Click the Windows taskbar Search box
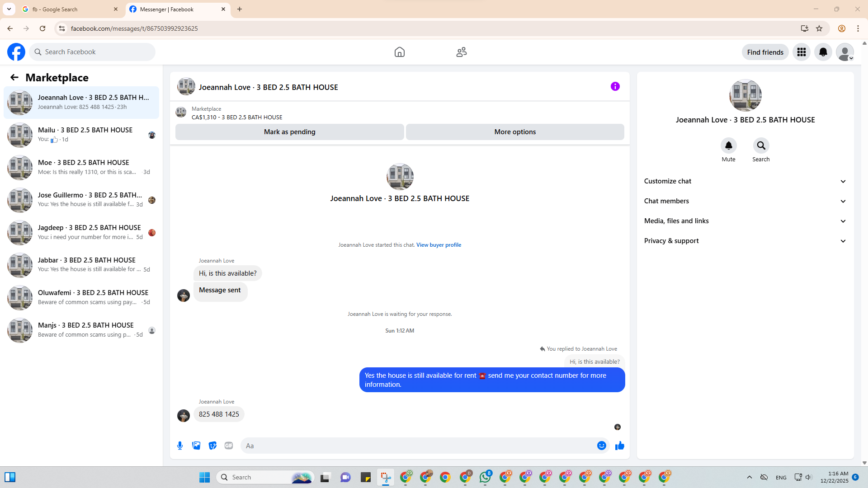The width and height of the screenshot is (868, 488). [x=265, y=477]
